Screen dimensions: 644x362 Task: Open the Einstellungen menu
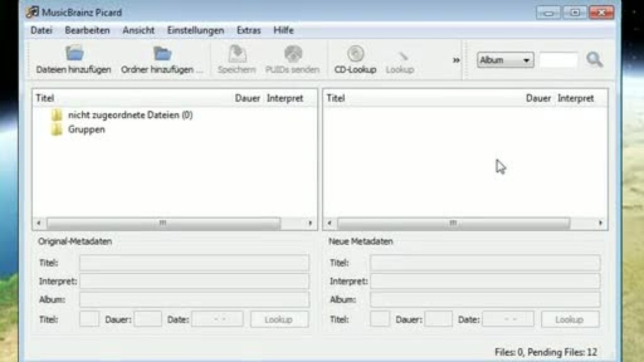point(195,30)
